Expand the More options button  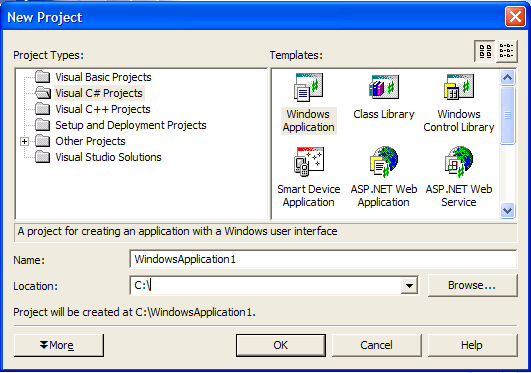59,345
